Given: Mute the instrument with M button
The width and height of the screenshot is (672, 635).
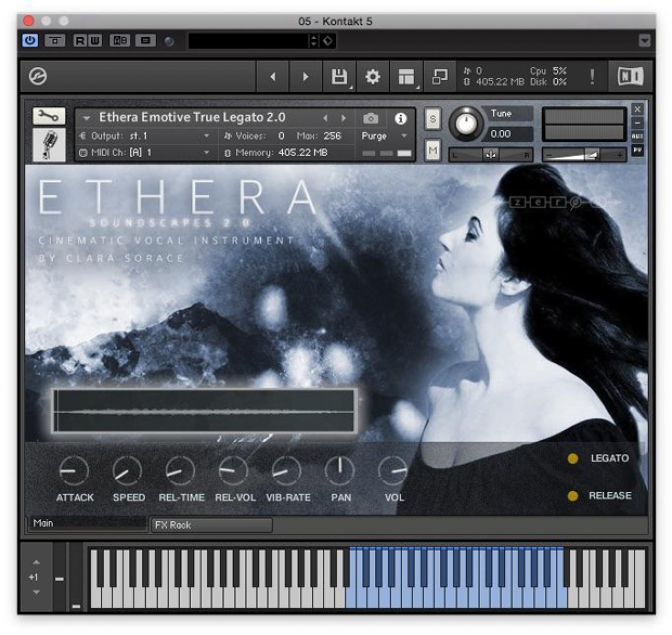Looking at the screenshot, I should [433, 151].
